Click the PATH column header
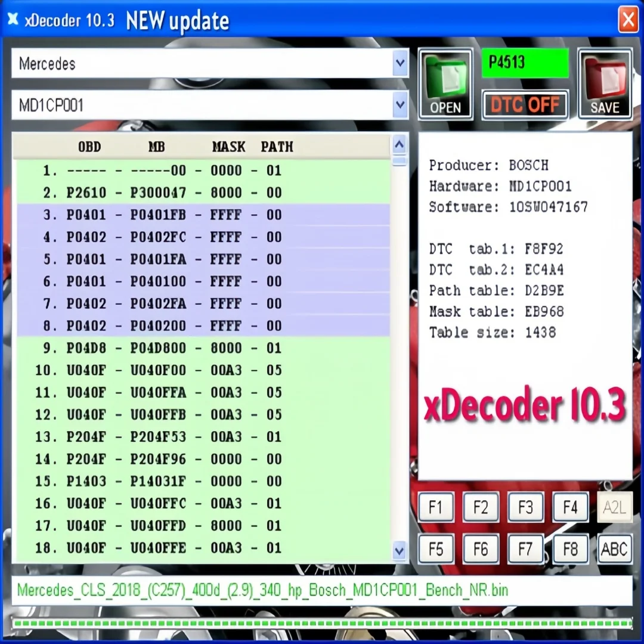The height and width of the screenshot is (644, 644). pyautogui.click(x=277, y=147)
